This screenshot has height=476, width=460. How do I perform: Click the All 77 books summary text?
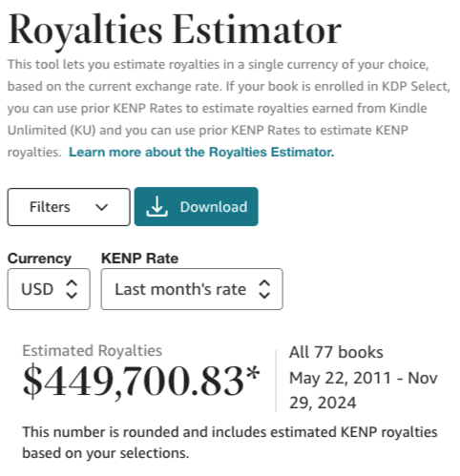(x=336, y=352)
